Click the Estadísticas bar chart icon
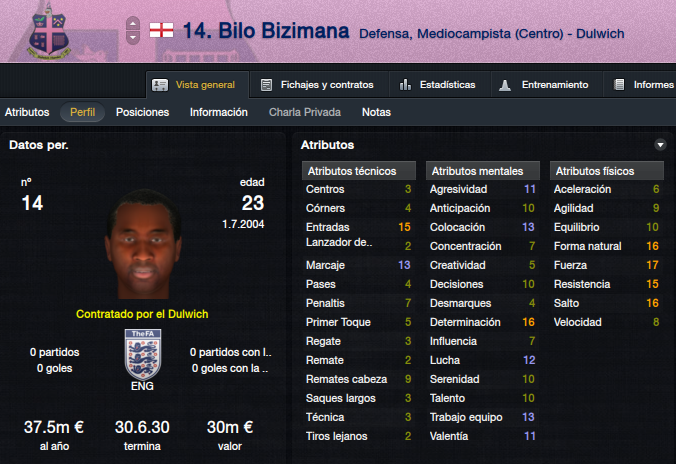This screenshot has width=676, height=464. coord(405,85)
